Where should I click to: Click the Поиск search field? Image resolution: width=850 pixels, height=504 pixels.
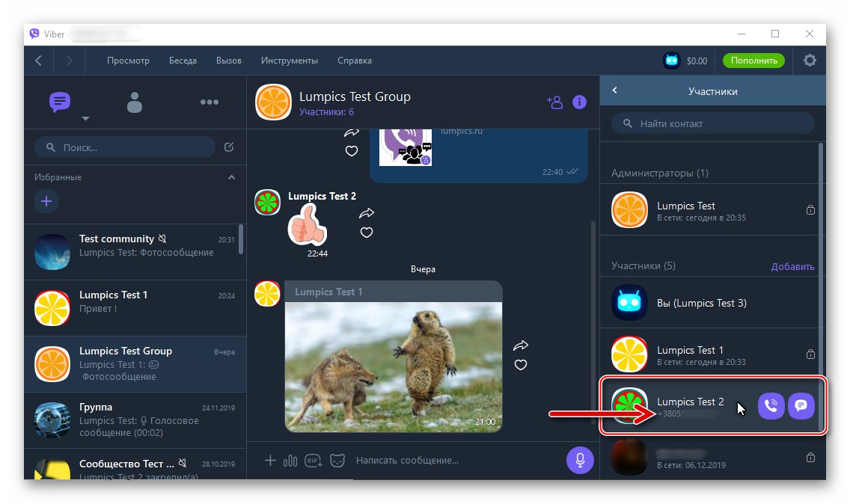pos(125,147)
